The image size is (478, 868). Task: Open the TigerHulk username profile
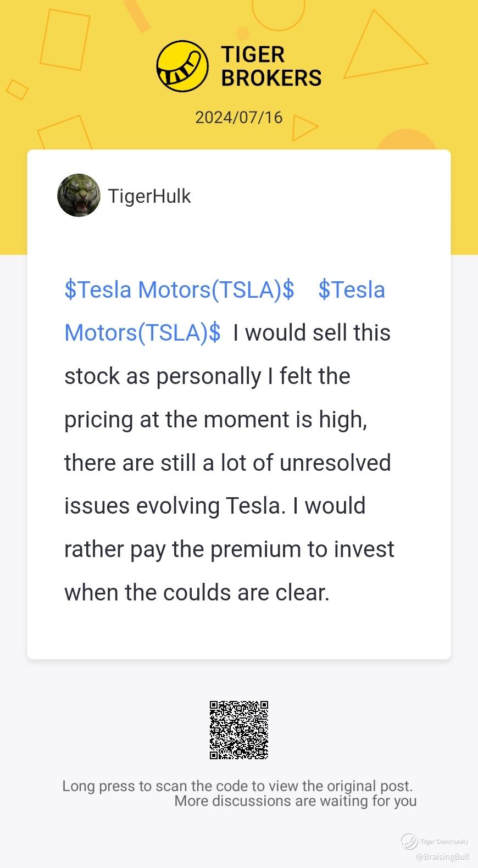[149, 196]
